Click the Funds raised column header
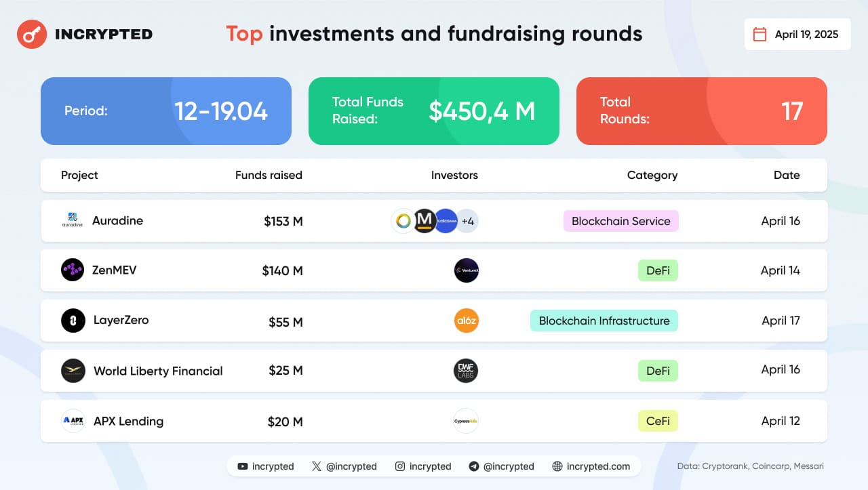Screen dimensions: 868x490 [x=269, y=175]
